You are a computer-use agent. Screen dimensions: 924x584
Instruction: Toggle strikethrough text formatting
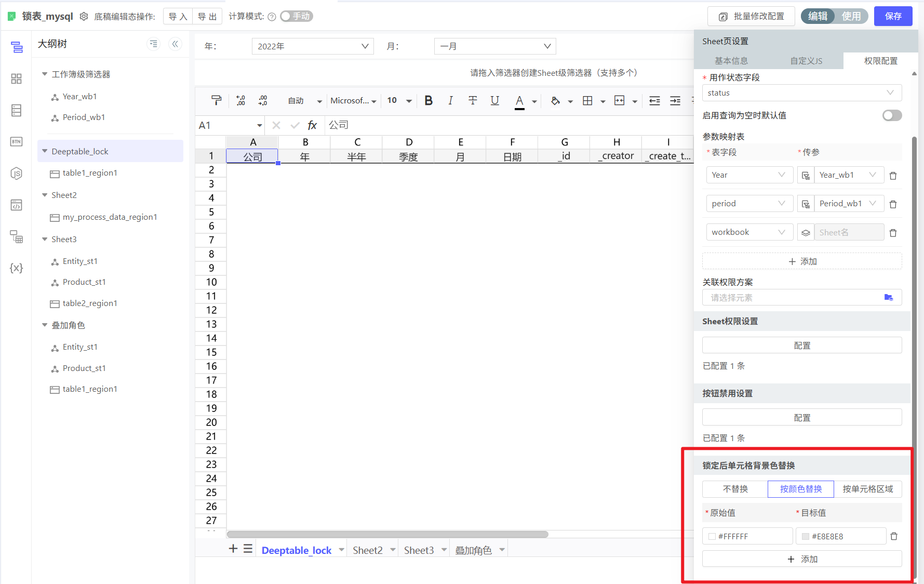tap(472, 101)
